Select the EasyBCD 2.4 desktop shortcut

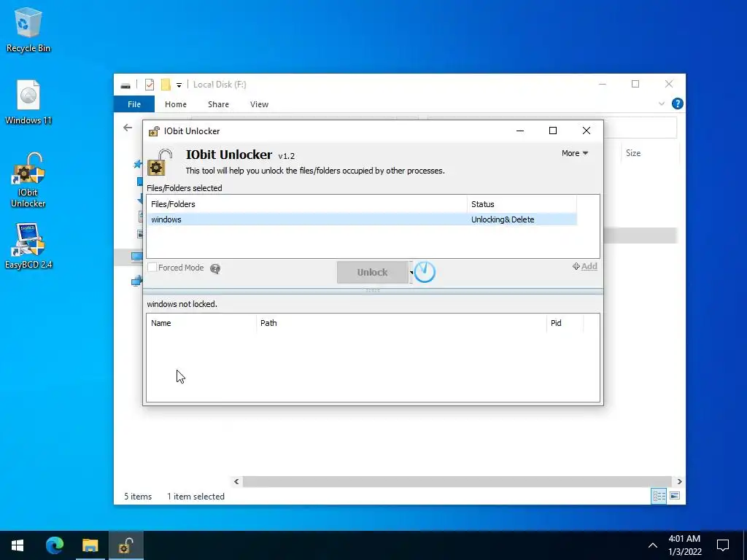tap(28, 246)
